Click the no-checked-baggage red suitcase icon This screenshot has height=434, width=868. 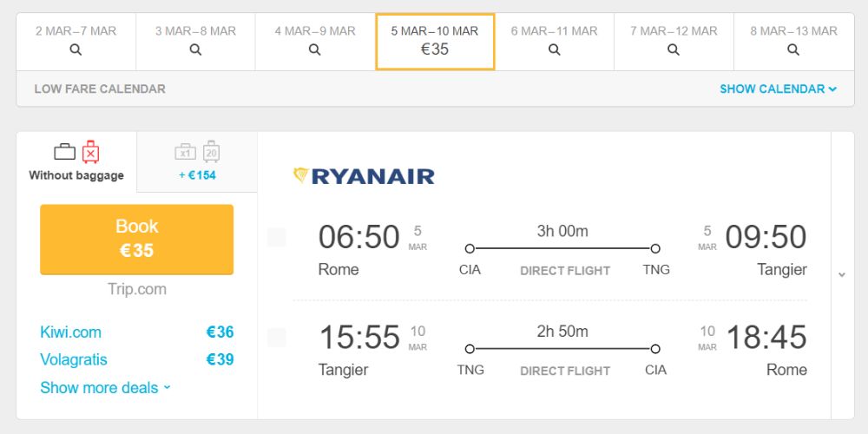[x=90, y=152]
